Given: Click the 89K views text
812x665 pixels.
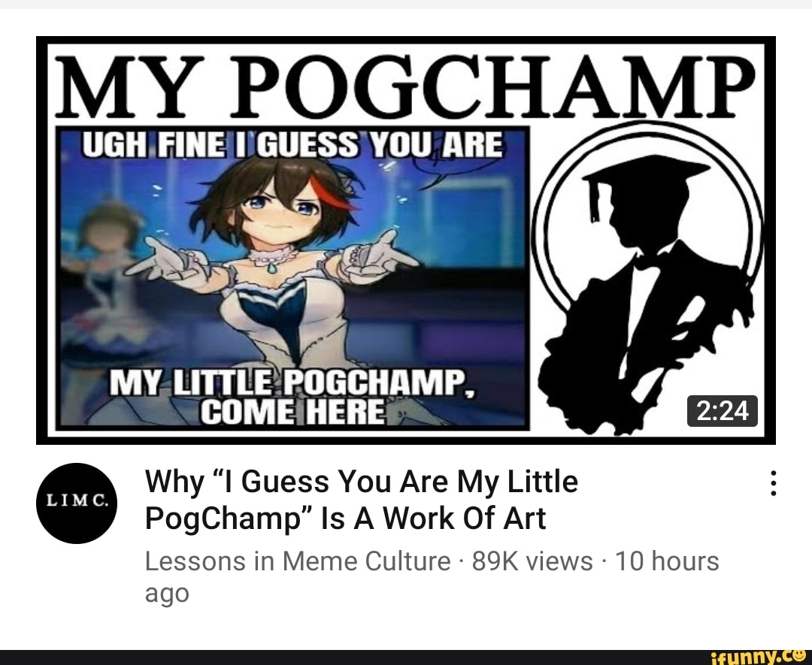Looking at the screenshot, I should (532, 561).
